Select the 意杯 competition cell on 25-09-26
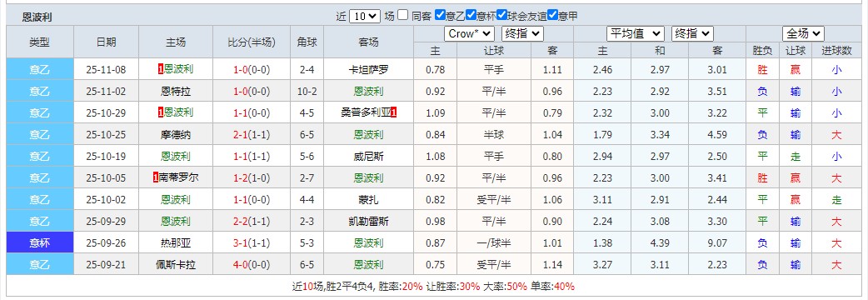868x300 pixels. [x=40, y=243]
